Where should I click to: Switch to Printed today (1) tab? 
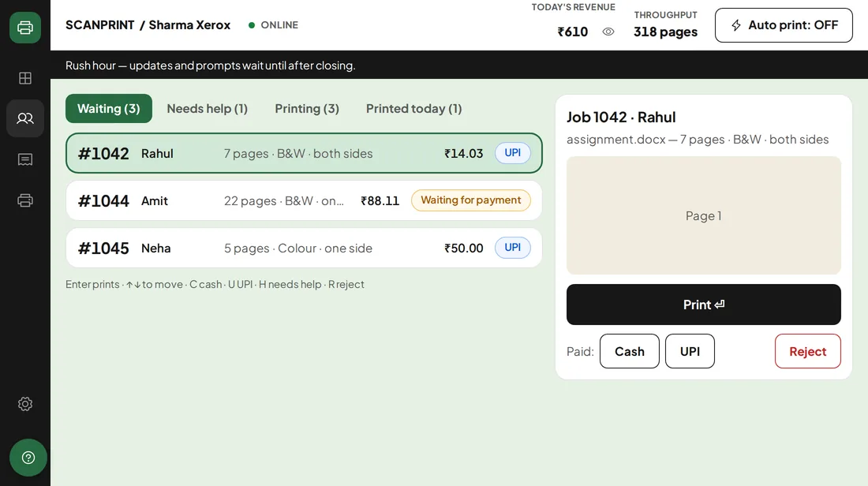click(413, 109)
